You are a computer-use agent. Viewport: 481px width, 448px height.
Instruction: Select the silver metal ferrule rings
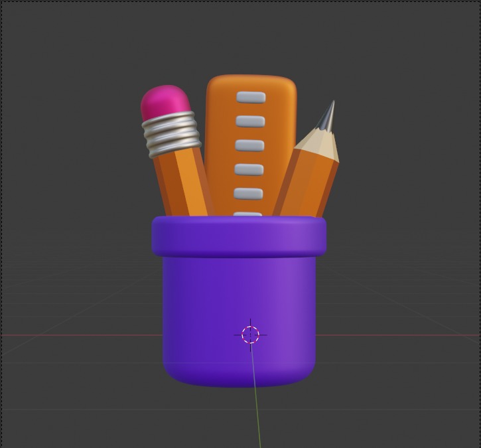[171, 134]
